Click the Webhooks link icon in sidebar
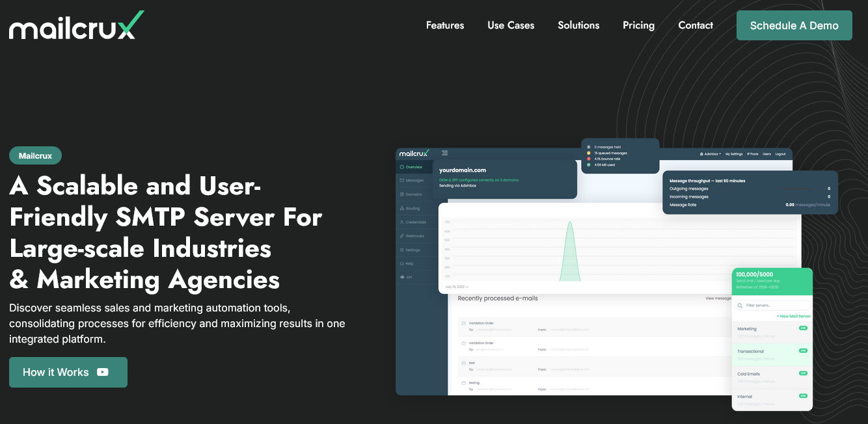 coord(401,236)
